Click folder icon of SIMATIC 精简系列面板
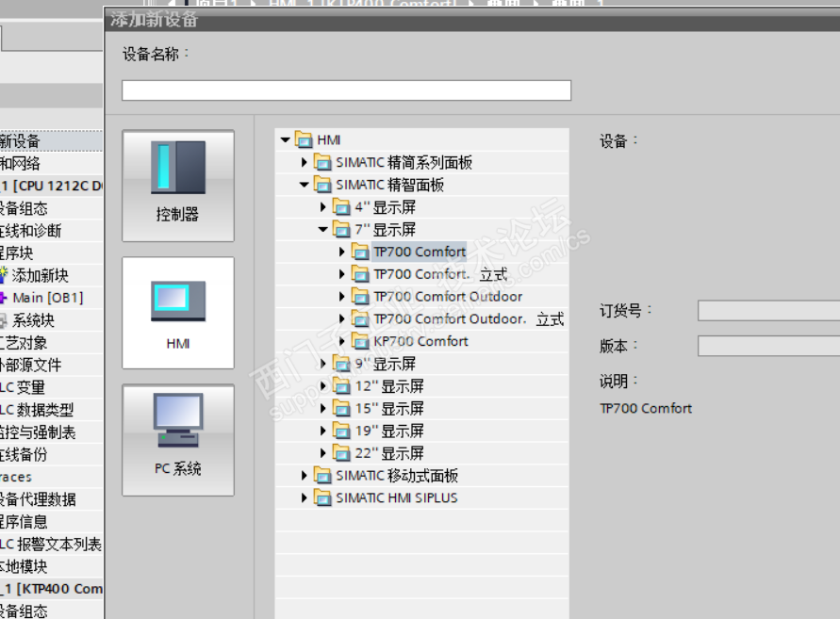Screen dimensions: 840x619 (x=322, y=162)
